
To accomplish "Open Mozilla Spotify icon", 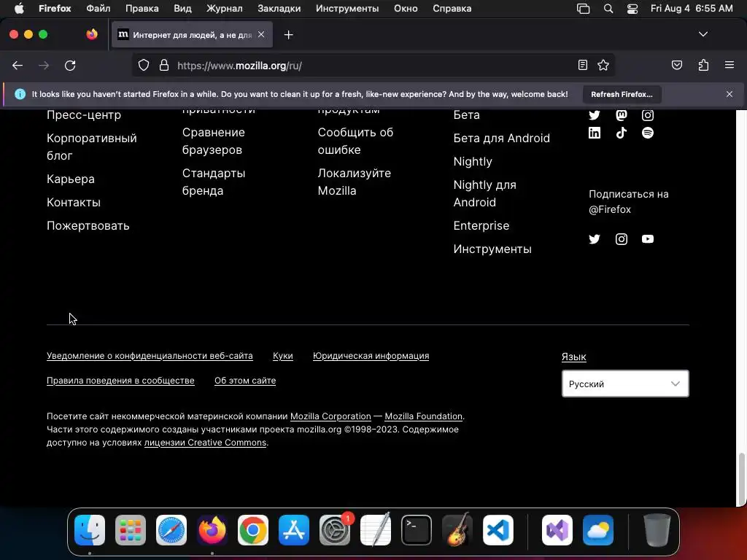I will coord(648,133).
